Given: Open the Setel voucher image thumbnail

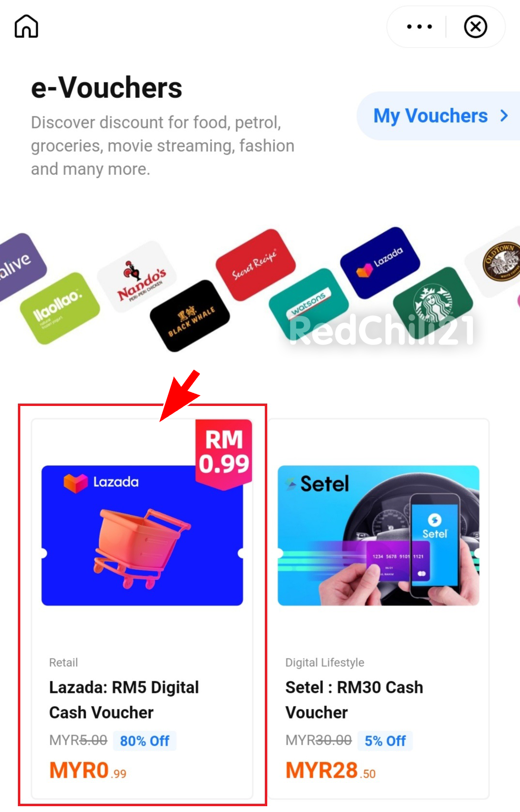Looking at the screenshot, I should (379, 535).
